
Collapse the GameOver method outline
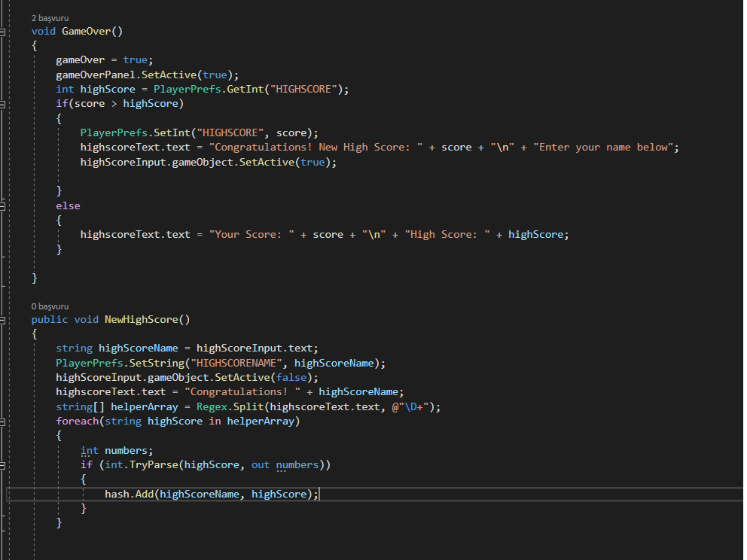[x=2, y=32]
